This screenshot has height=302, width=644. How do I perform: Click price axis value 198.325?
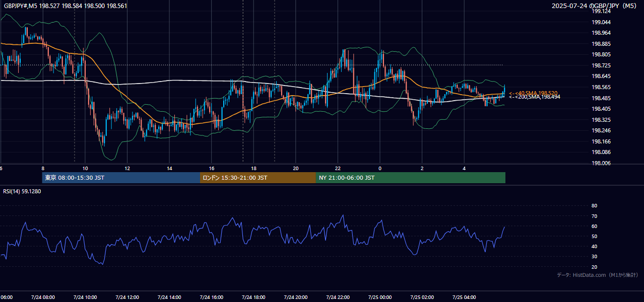tap(601, 120)
